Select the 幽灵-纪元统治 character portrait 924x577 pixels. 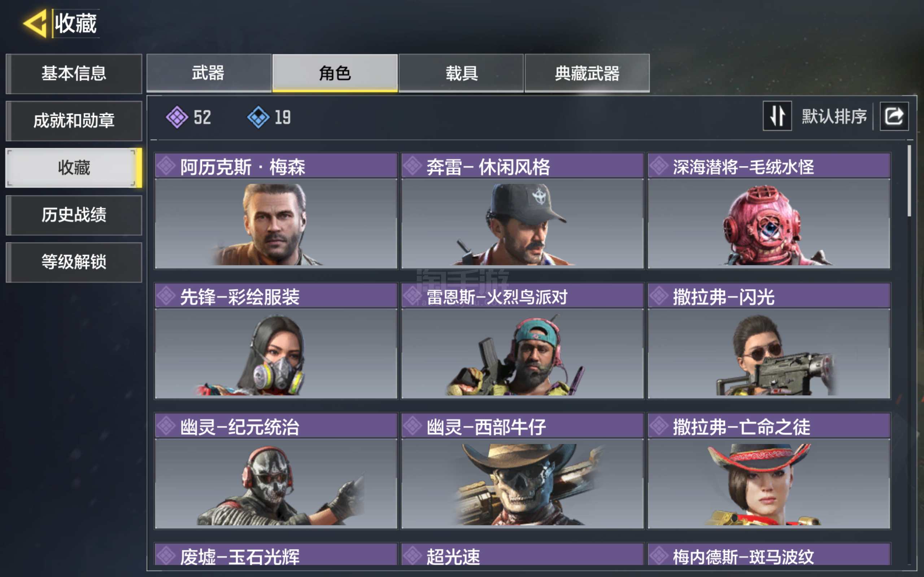click(276, 484)
